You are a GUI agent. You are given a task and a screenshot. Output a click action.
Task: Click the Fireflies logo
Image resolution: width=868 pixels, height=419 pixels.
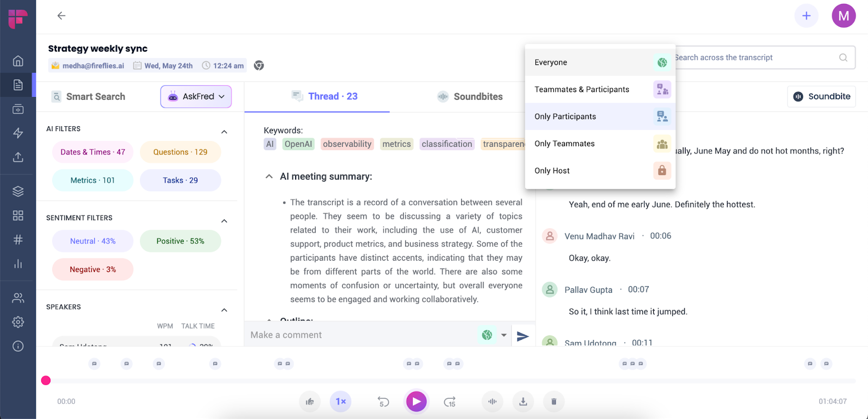pos(18,18)
